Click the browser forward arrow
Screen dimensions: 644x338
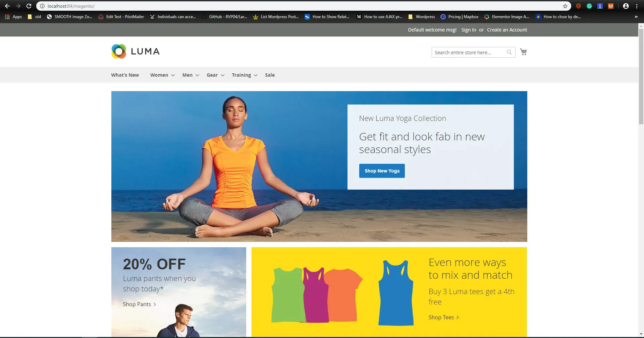point(18,6)
